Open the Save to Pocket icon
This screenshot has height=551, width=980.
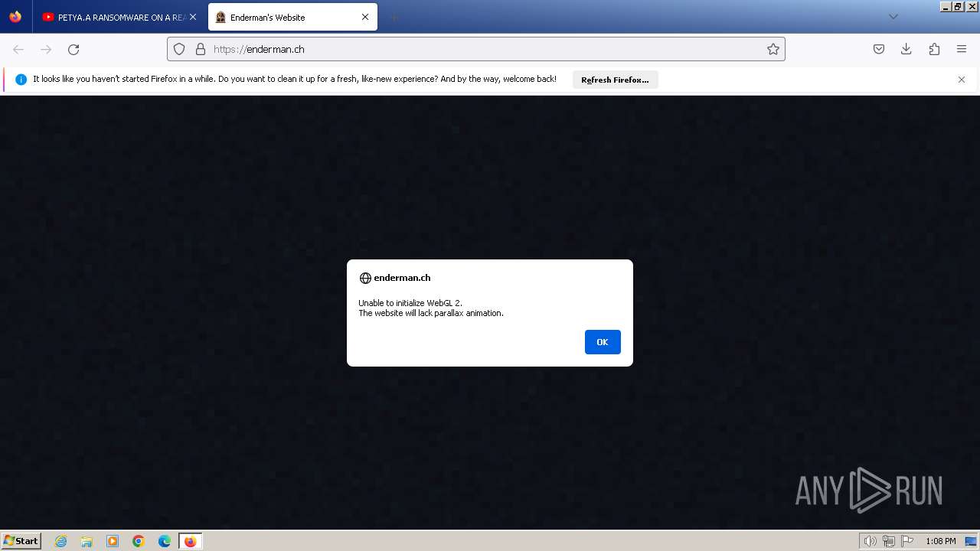pyautogui.click(x=879, y=49)
